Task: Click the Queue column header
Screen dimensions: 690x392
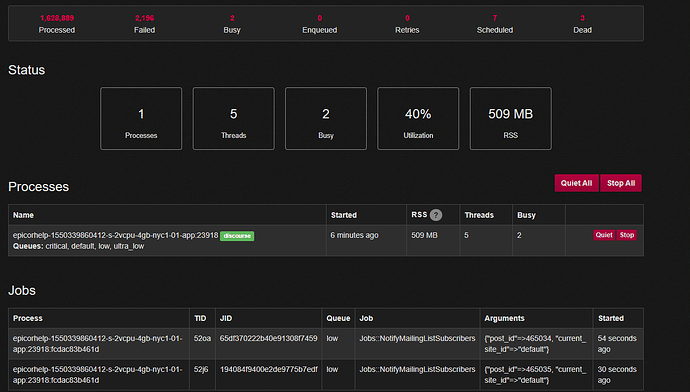Action: pyautogui.click(x=338, y=318)
